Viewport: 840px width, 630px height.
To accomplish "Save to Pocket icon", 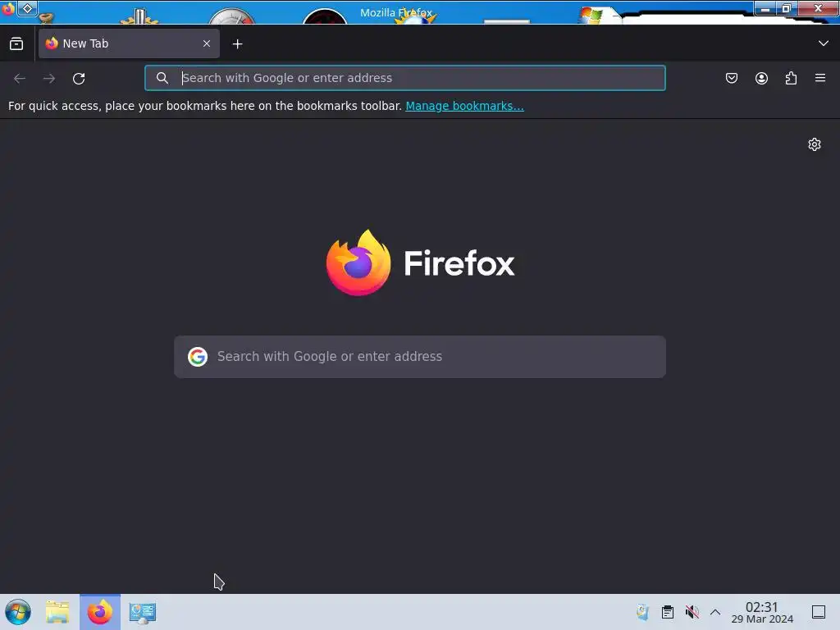I will point(732,78).
